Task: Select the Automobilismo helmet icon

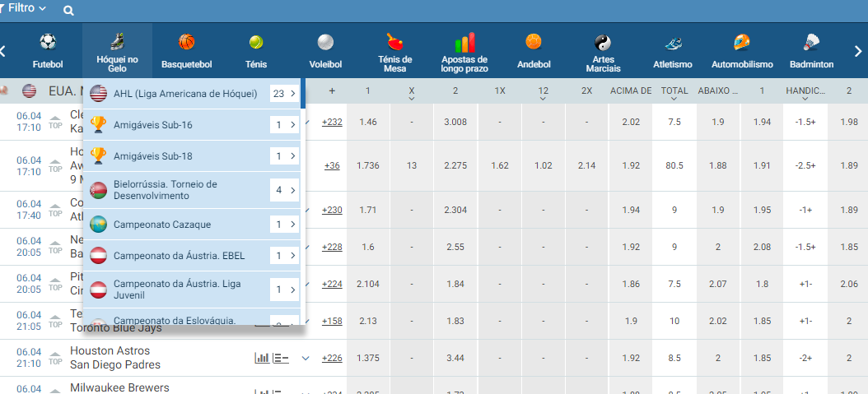Action: click(x=742, y=42)
